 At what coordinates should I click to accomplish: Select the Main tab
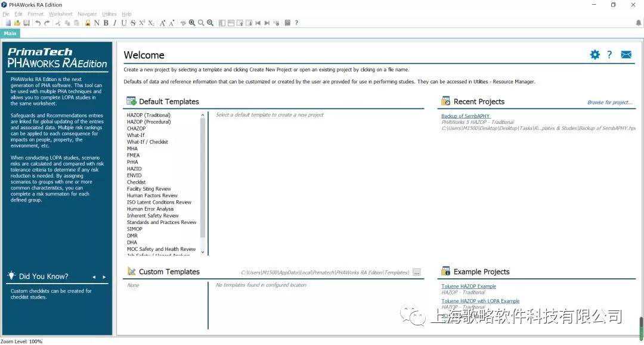click(10, 33)
